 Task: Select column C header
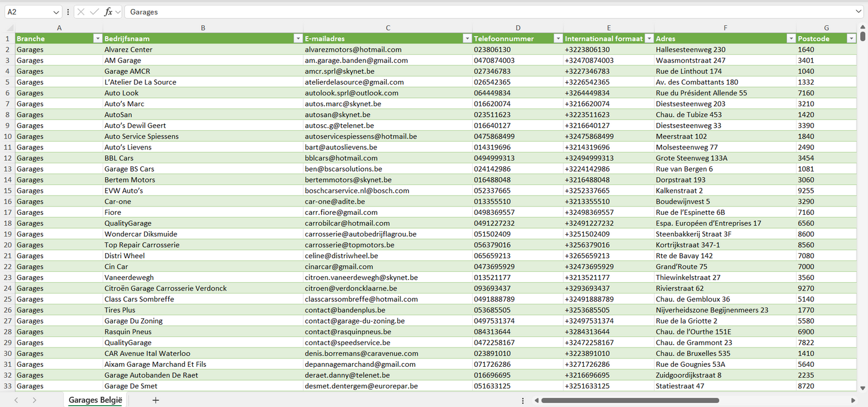(387, 28)
